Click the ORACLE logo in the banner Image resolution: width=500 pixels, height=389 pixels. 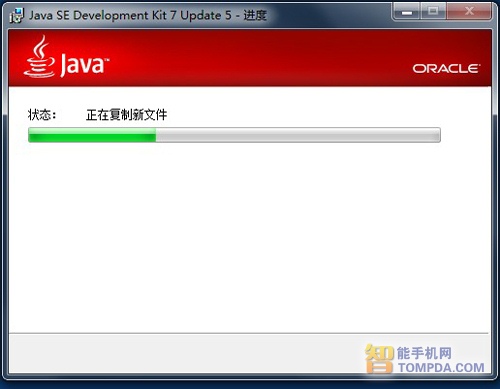(446, 68)
